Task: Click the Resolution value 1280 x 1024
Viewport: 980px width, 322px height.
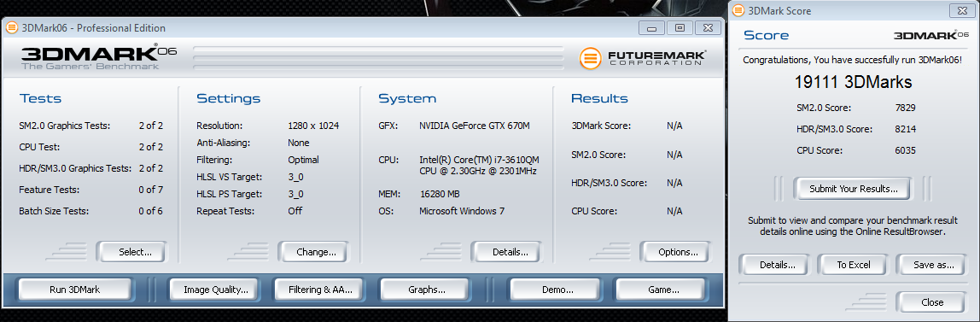Action: point(313,126)
